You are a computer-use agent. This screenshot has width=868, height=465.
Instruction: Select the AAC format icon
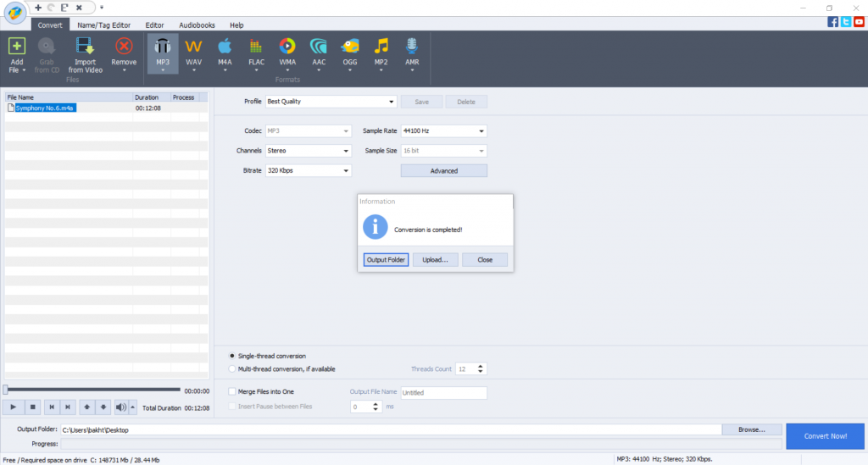coord(319,47)
